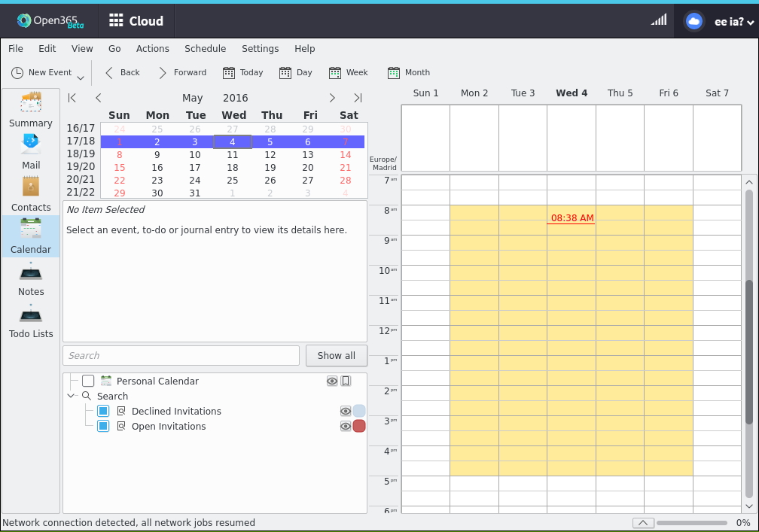Go to next month in mini calendar
759x532 pixels.
click(x=332, y=98)
